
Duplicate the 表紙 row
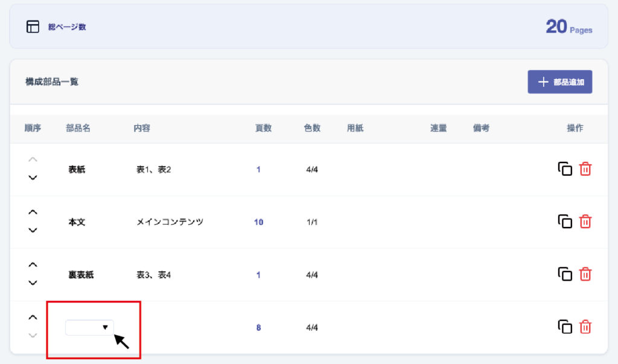click(x=564, y=169)
